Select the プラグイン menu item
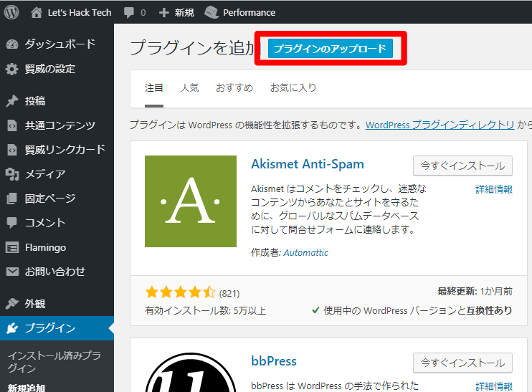 coord(57,328)
